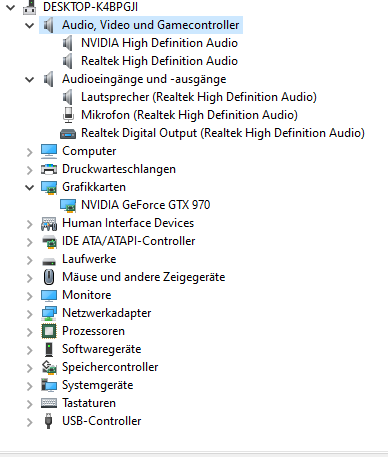Select the 'Systemgeräte' label
Image resolution: width=388 pixels, height=457 pixels.
(x=98, y=385)
